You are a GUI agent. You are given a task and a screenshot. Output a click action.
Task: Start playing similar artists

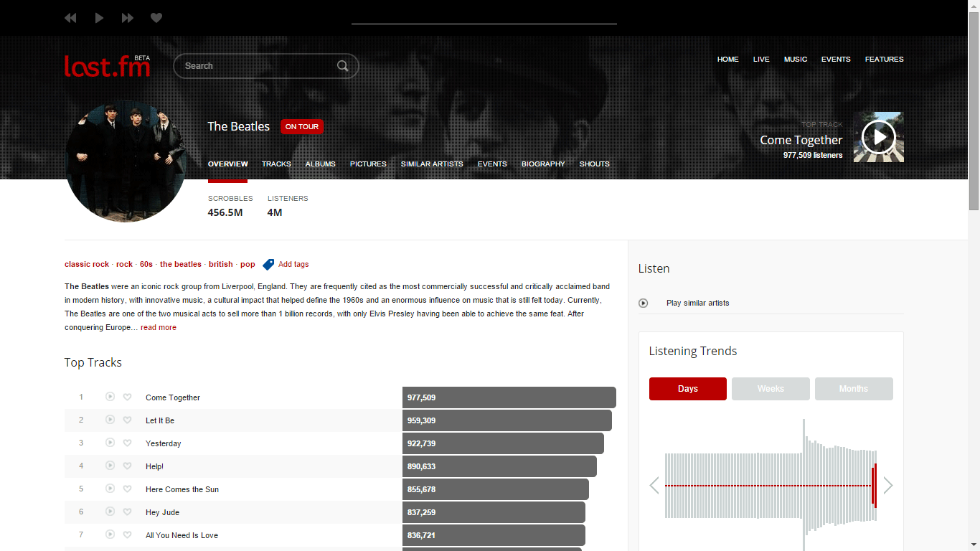644,303
